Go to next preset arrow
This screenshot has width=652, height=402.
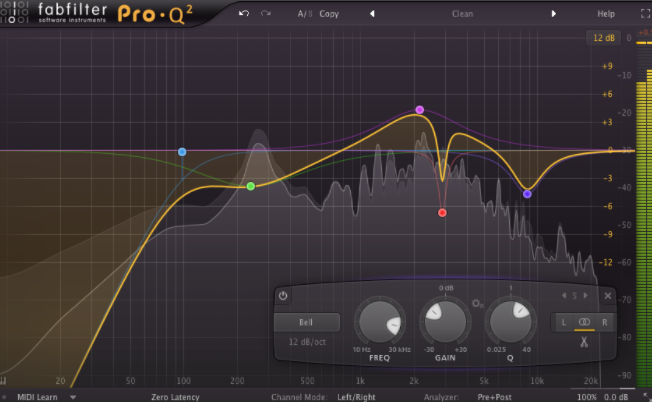[x=553, y=14]
